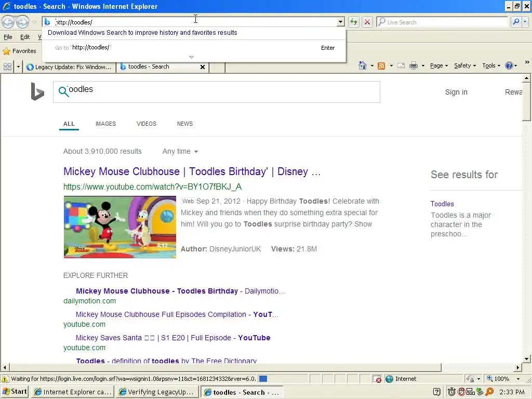
Task: Switch to NEWS search tab
Action: click(184, 124)
